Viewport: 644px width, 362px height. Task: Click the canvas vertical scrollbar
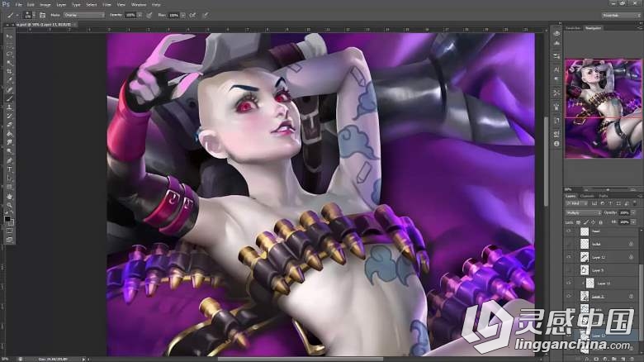tap(546, 160)
